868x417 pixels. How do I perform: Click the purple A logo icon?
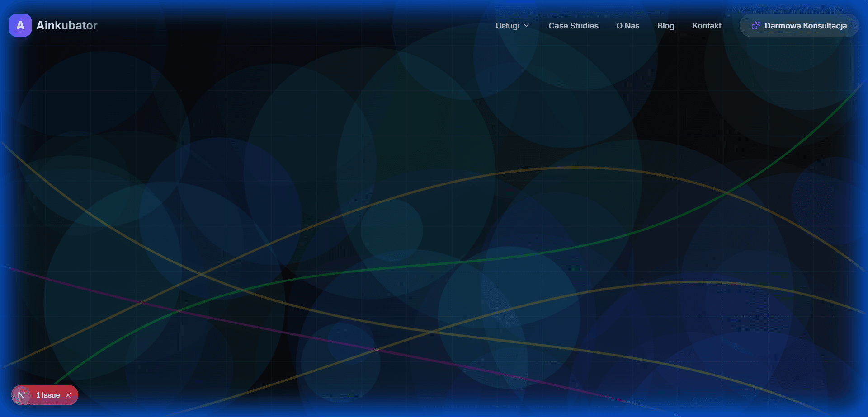(20, 25)
